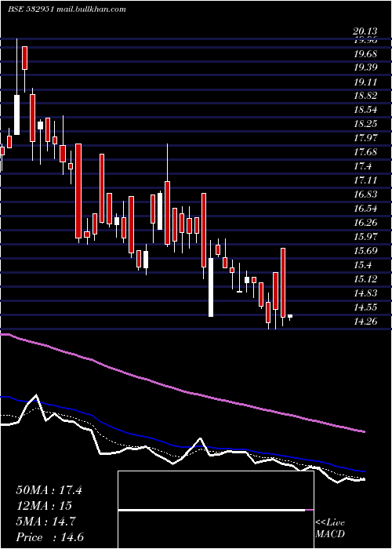Click the 19.68 price axis label
Image resolution: width=392 pixels, height=549 pixels.
click(366, 54)
